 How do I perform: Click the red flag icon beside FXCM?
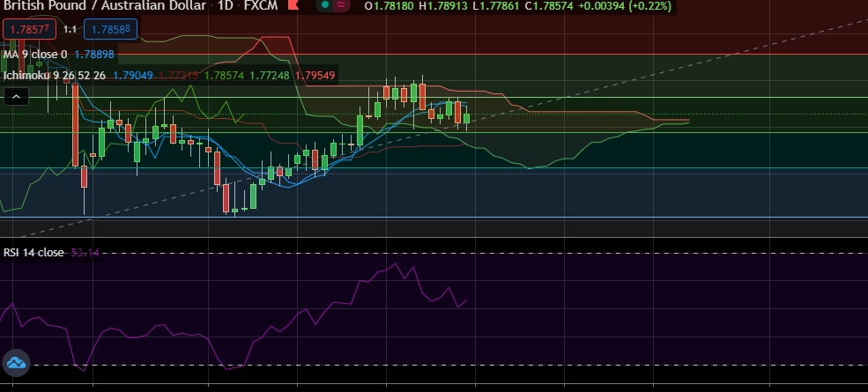[x=293, y=5]
